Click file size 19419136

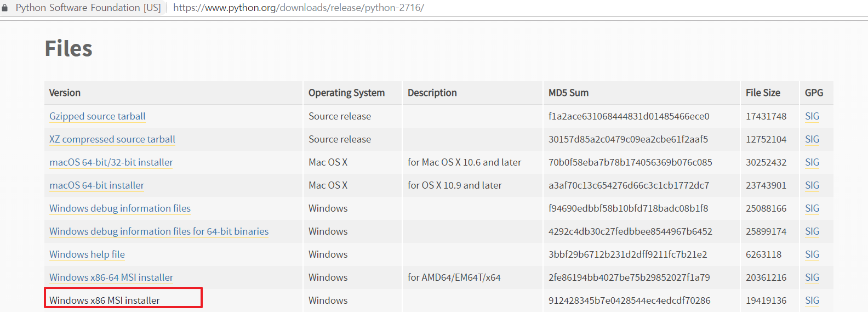tap(766, 300)
